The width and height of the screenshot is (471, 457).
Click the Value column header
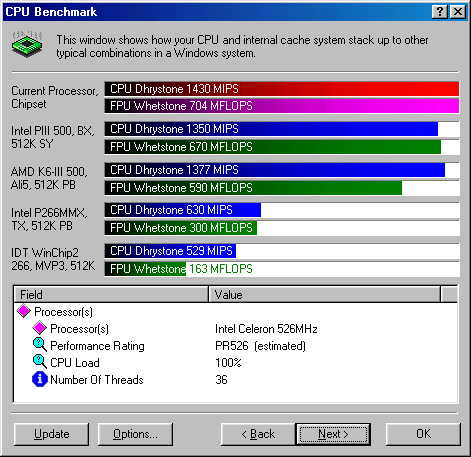(x=324, y=294)
